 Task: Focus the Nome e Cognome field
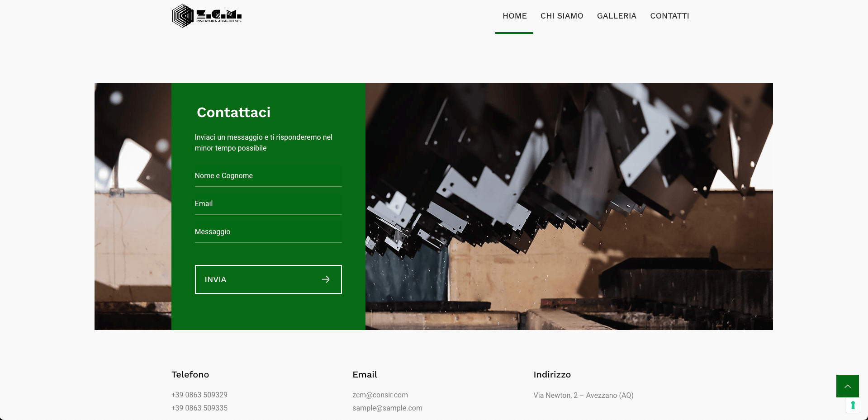[268, 176]
